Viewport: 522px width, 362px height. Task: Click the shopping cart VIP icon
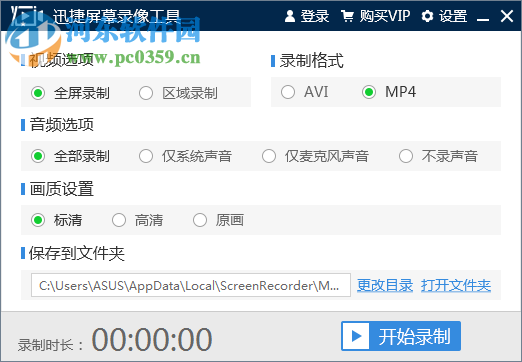point(347,16)
